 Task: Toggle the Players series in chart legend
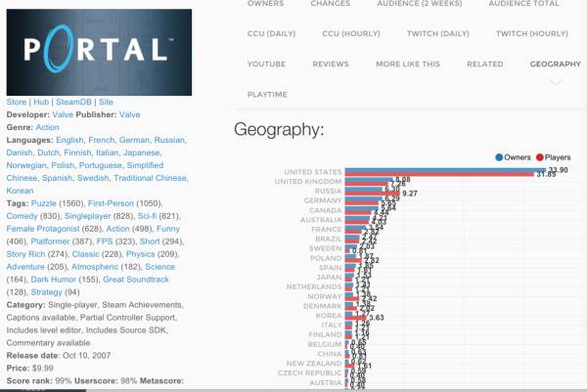pyautogui.click(x=555, y=156)
